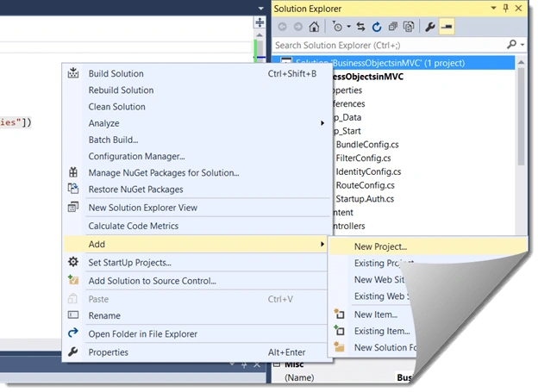Toggle the Show All Files icon
The height and width of the screenshot is (392, 538).
pos(409,27)
